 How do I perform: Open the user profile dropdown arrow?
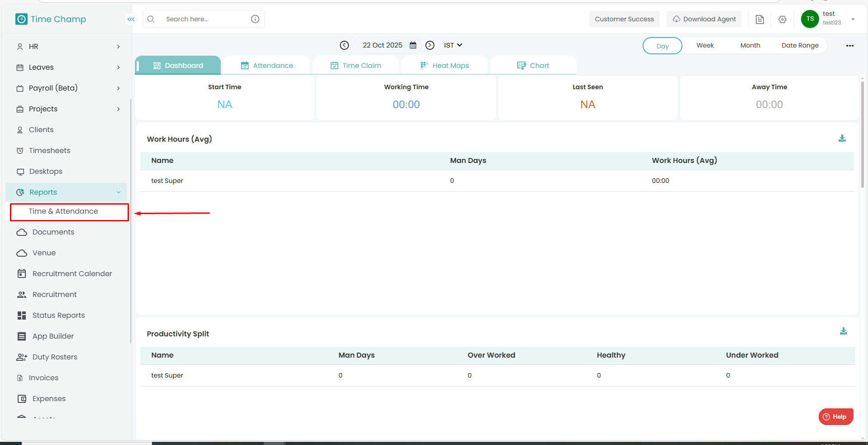[853, 19]
